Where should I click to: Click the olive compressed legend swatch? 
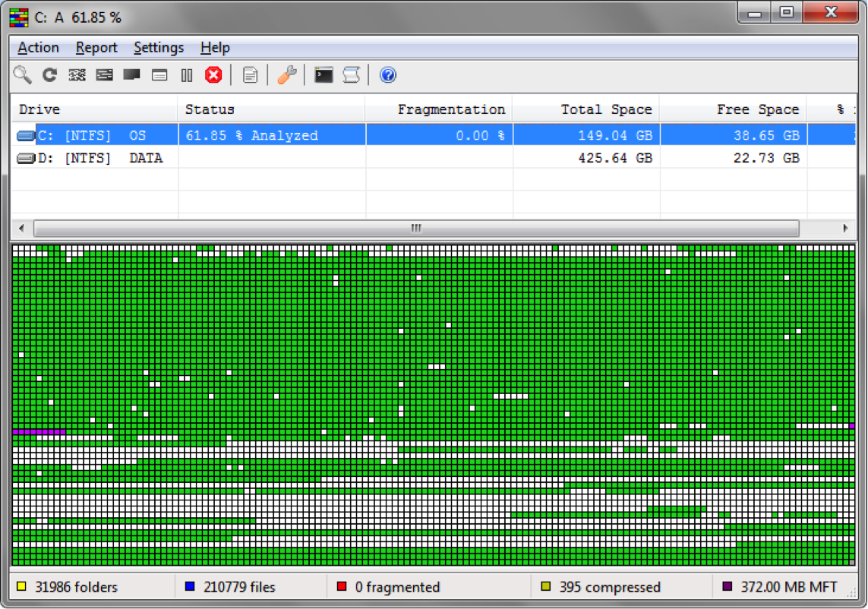pyautogui.click(x=546, y=587)
